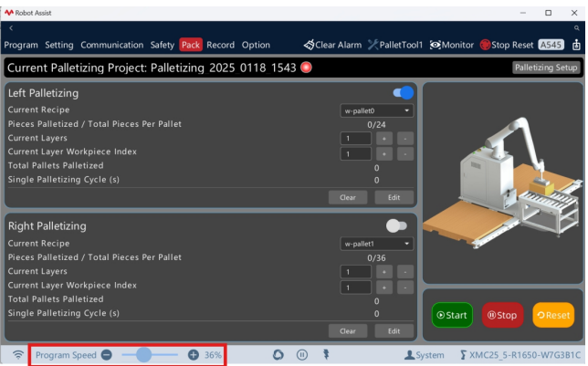Image resolution: width=588 pixels, height=366 pixels.
Task: Click the Program Speed slider handle
Action: 143,355
